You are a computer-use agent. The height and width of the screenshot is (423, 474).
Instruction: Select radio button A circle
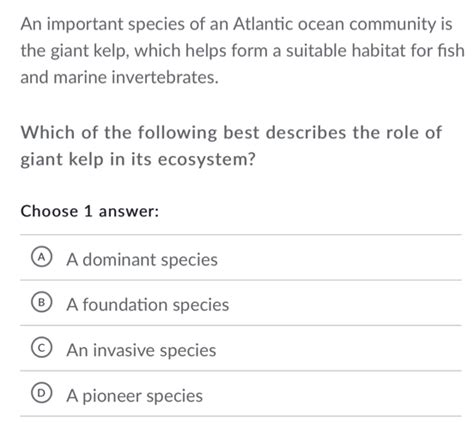pyautogui.click(x=41, y=257)
